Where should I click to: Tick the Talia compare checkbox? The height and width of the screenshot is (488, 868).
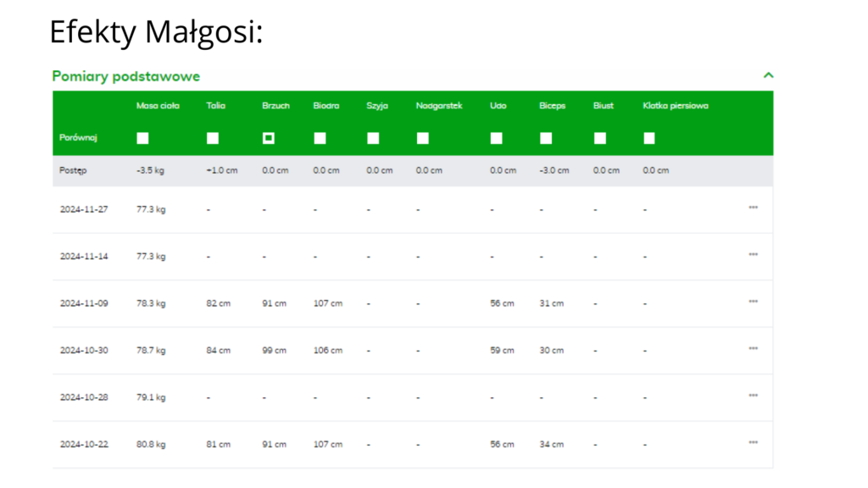(213, 138)
